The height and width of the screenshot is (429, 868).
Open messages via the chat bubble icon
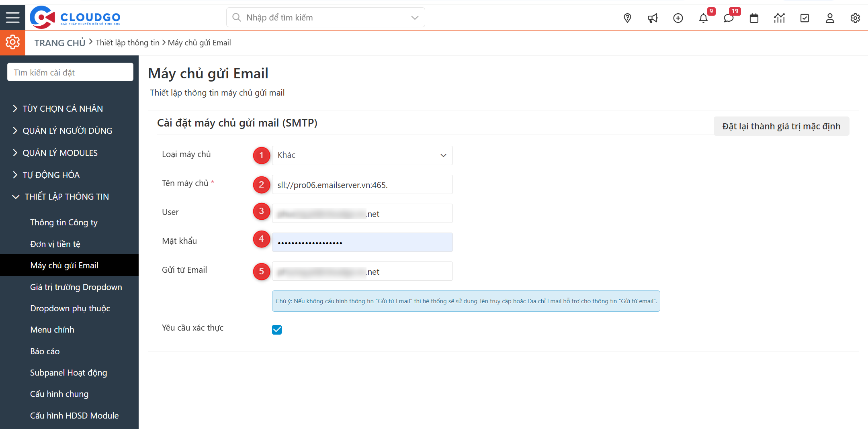(729, 18)
